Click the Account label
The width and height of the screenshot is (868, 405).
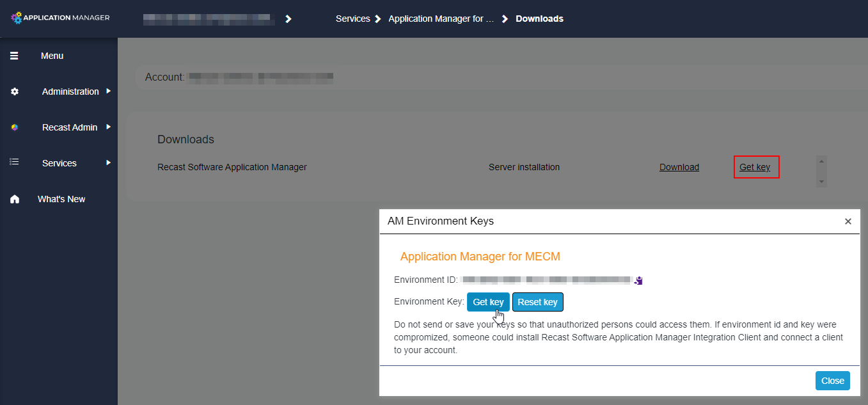point(164,77)
